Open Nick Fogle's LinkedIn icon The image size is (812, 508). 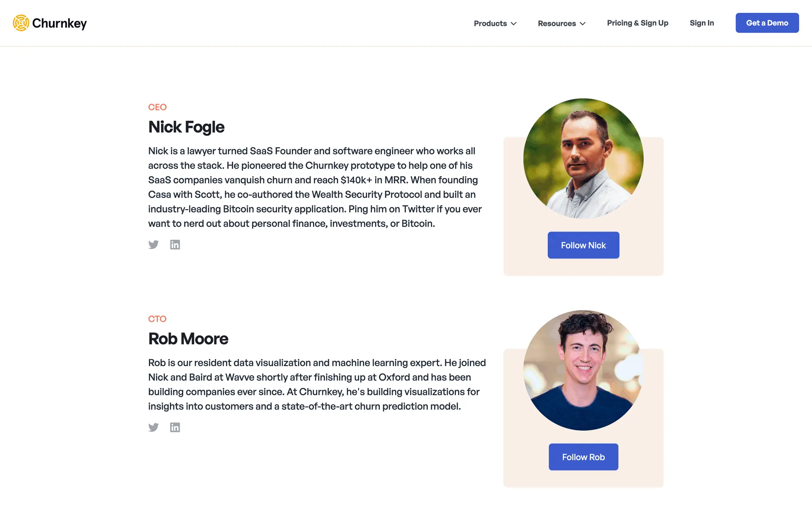click(x=175, y=245)
